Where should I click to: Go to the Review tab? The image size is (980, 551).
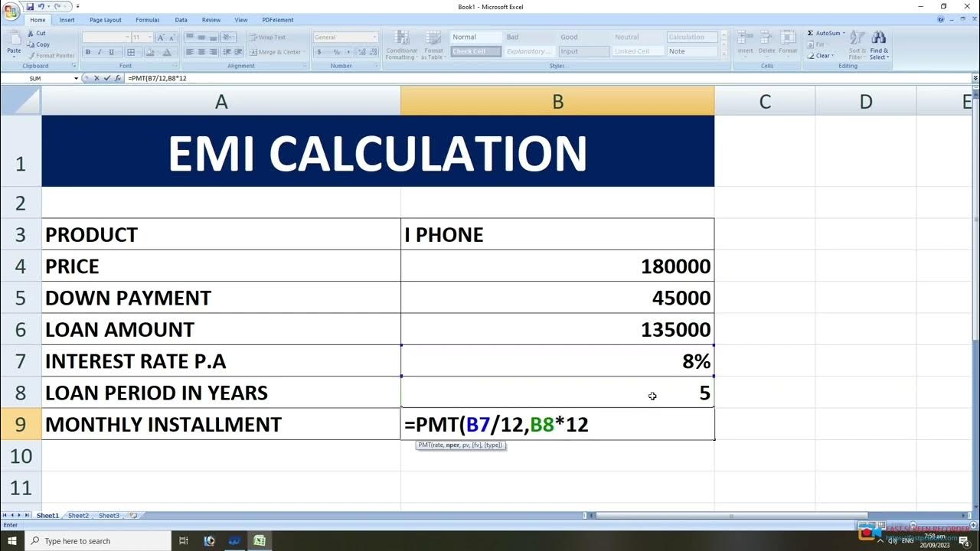[x=211, y=20]
